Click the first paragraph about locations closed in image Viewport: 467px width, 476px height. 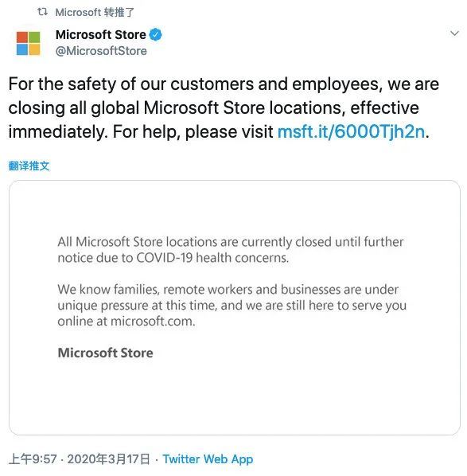pos(231,250)
